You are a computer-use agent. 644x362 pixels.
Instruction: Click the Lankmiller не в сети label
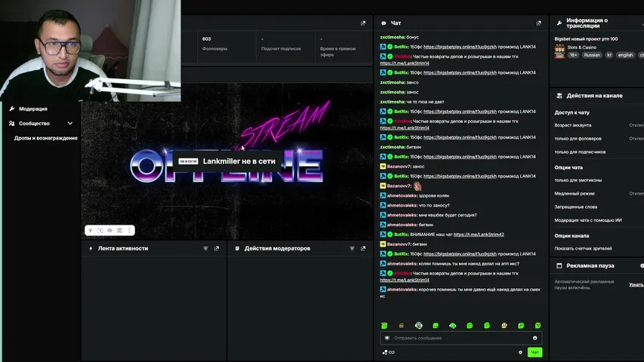pos(226,161)
